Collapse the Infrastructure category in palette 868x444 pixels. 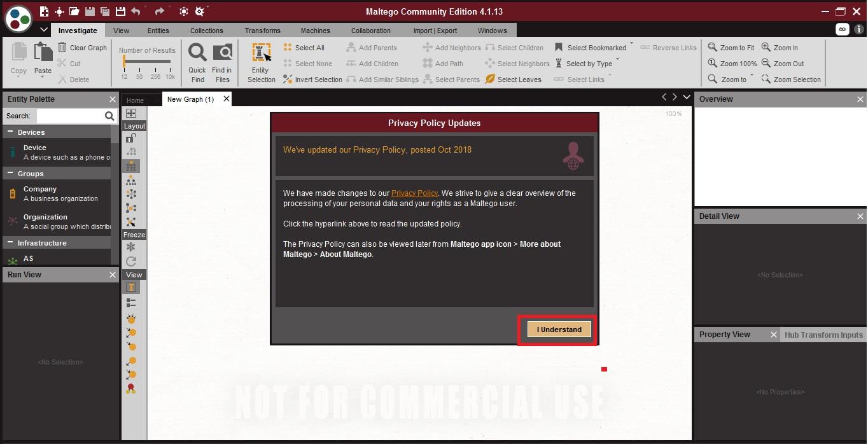click(11, 242)
